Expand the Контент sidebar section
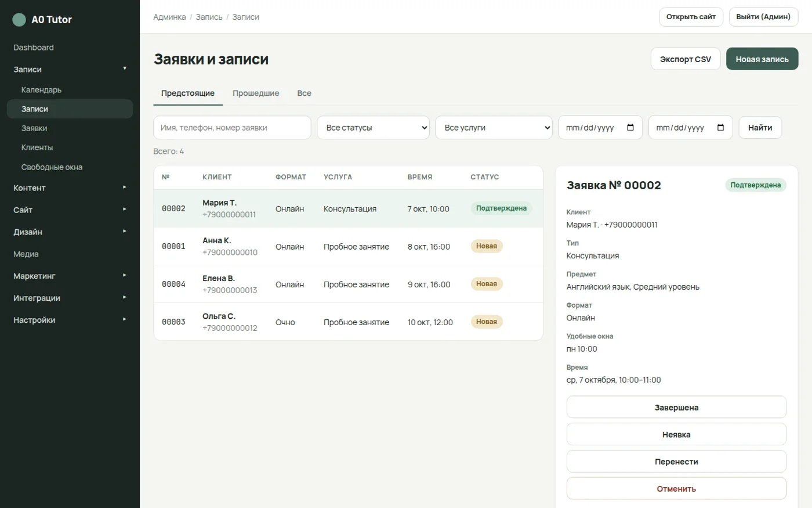Screen dimensions: 812x508 (70, 188)
